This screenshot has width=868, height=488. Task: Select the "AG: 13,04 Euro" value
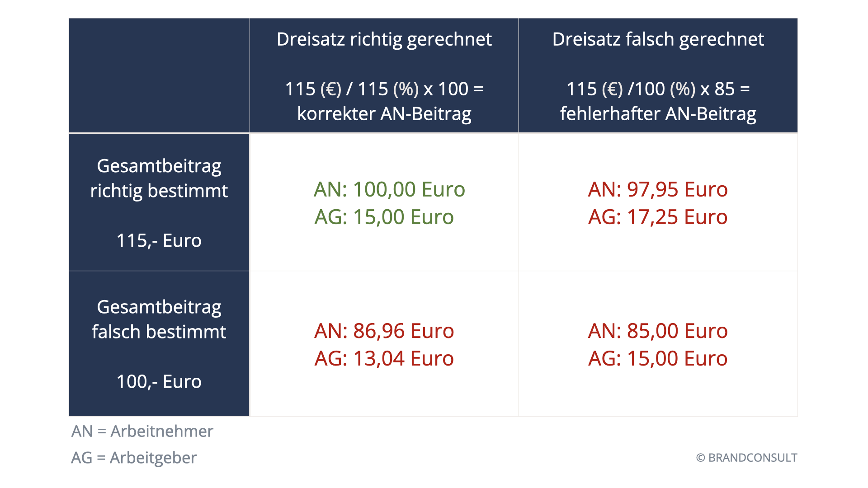[x=384, y=358]
